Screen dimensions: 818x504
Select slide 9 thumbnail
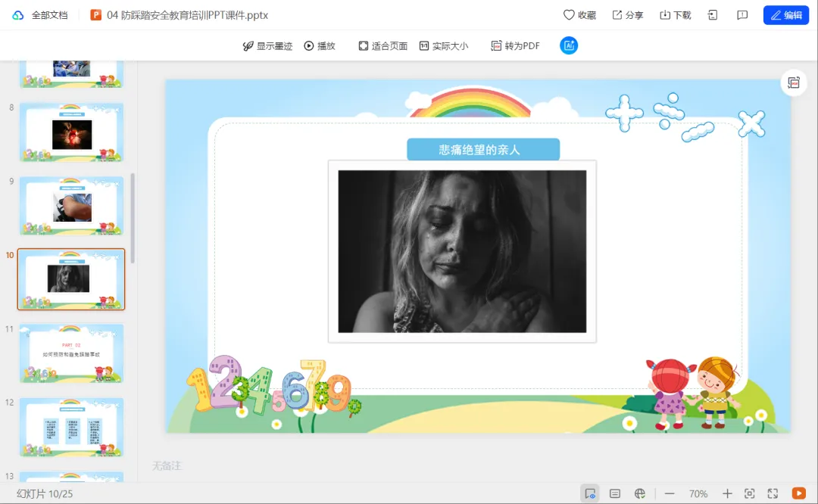71,205
